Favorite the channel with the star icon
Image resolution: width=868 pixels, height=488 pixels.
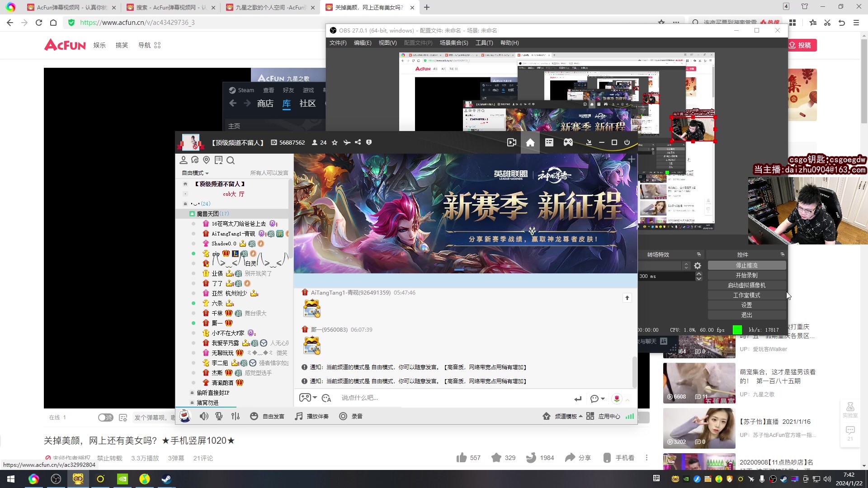pyautogui.click(x=335, y=142)
